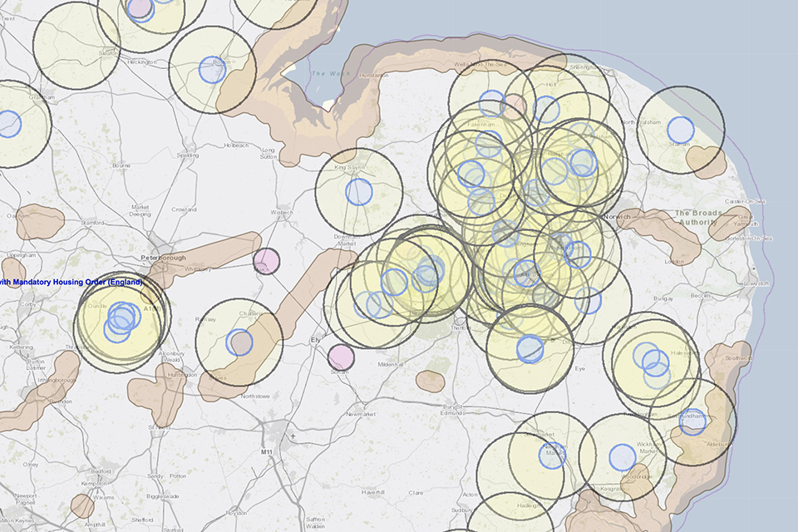Click the blue circle zone near Stalham
The width and height of the screenshot is (798, 532).
[680, 131]
